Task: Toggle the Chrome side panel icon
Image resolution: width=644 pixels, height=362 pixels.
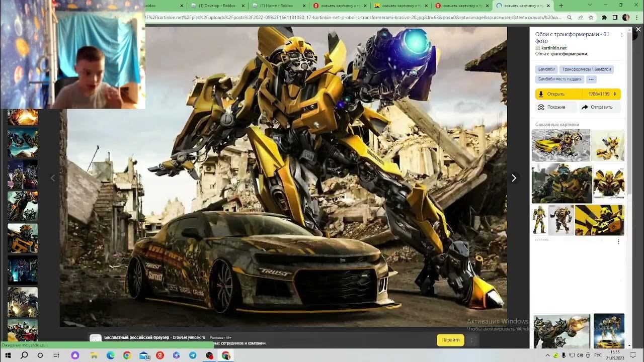Action: (x=615, y=17)
